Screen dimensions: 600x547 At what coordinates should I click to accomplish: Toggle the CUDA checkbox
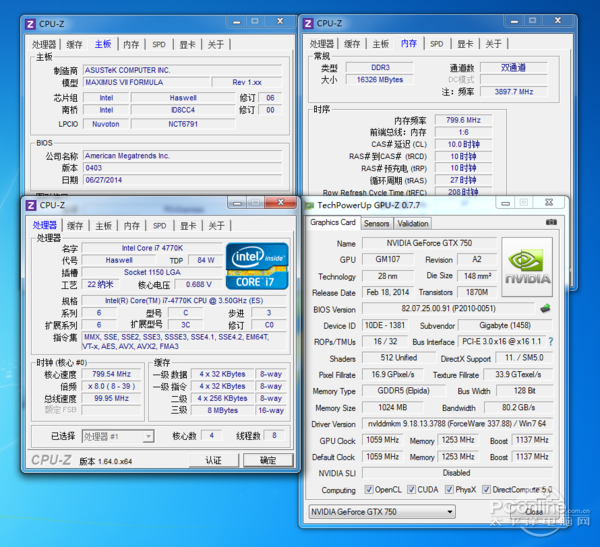pos(413,490)
